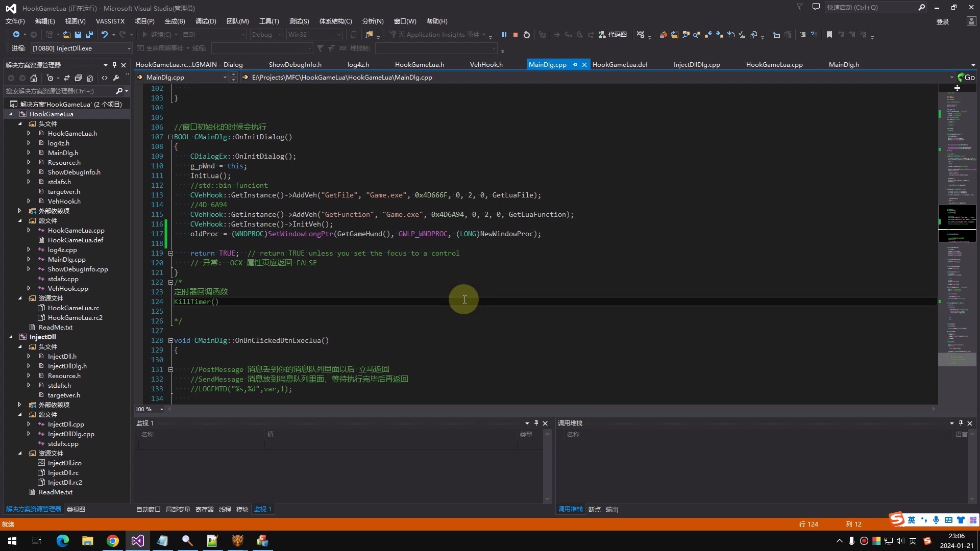Toggle auto-hide pin on Solution Explorer panel
The image size is (980, 551).
[114, 65]
